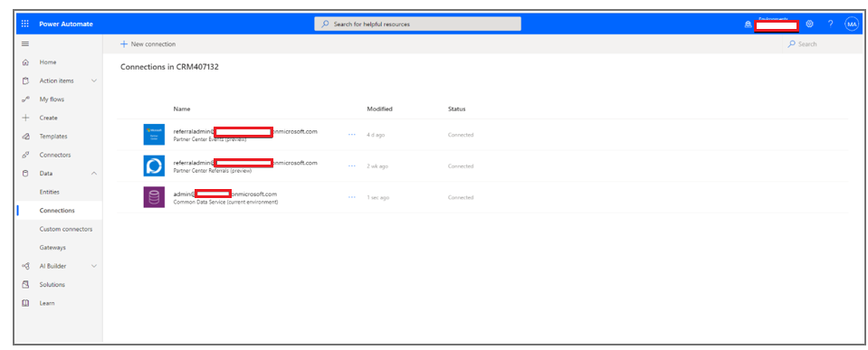Focus the Search for helpful resources box
Viewport: 868px width, 350px height.
click(417, 24)
